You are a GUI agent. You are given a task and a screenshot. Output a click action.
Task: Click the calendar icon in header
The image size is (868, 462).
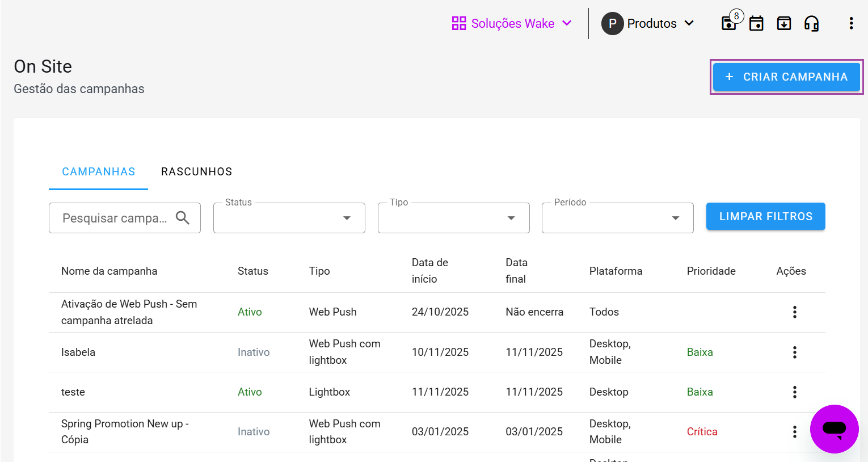(756, 23)
